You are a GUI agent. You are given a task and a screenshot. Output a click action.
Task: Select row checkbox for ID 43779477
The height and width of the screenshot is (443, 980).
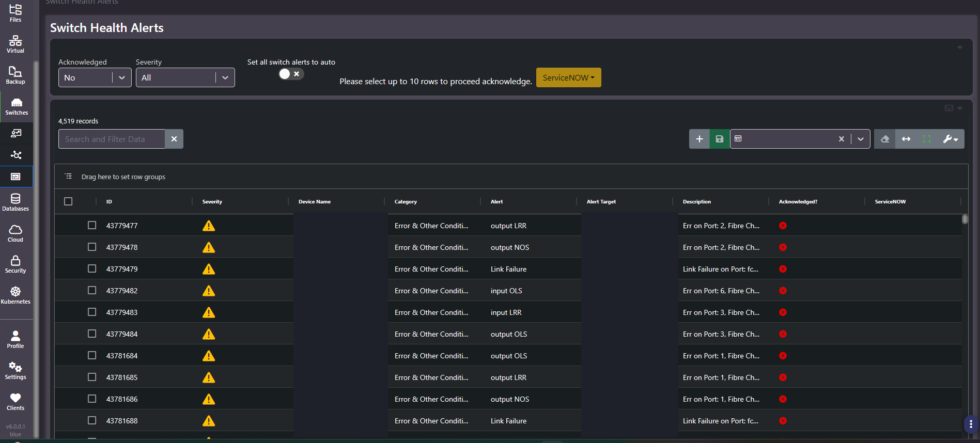pyautogui.click(x=92, y=225)
